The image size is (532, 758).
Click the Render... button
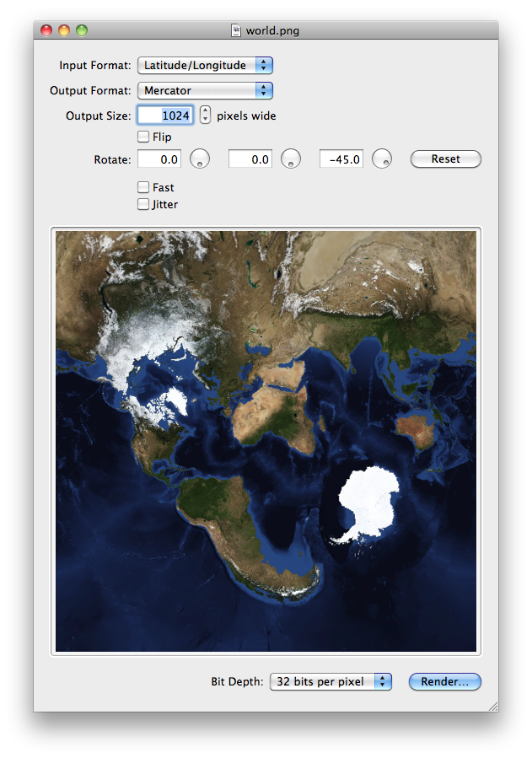pos(445,681)
